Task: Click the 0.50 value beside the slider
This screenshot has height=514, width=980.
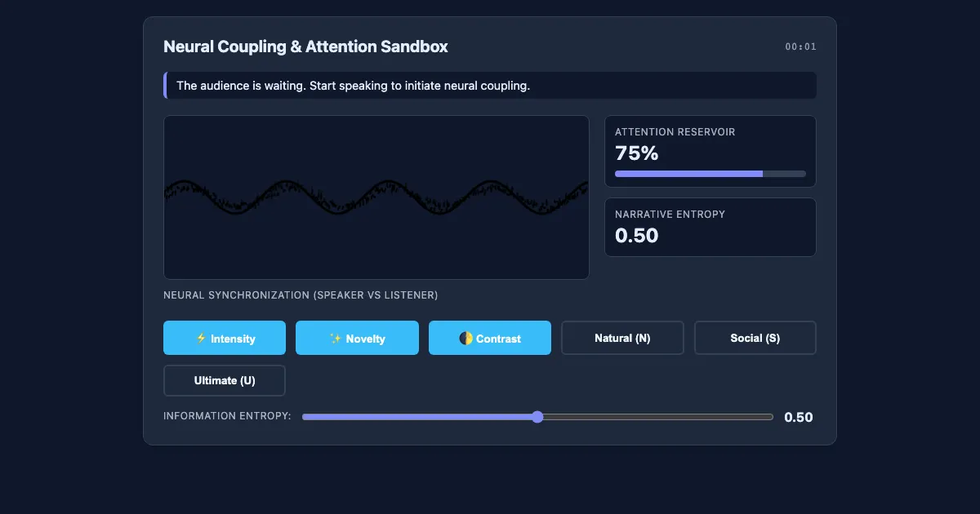Action: (x=799, y=417)
